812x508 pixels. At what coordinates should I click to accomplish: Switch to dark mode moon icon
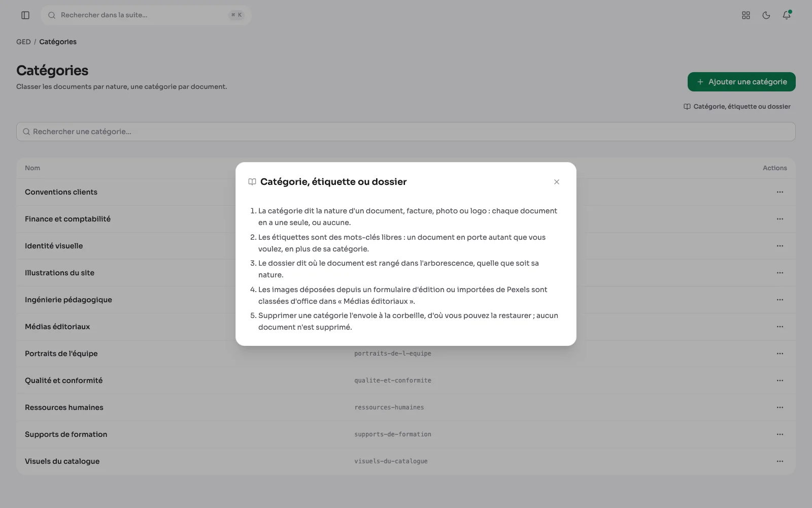click(766, 15)
